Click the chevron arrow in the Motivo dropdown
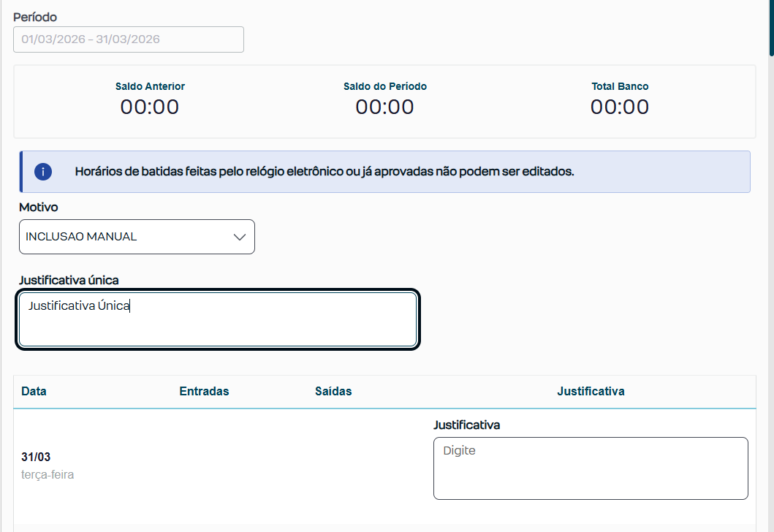Viewport: 774px width, 532px height. pyautogui.click(x=239, y=237)
